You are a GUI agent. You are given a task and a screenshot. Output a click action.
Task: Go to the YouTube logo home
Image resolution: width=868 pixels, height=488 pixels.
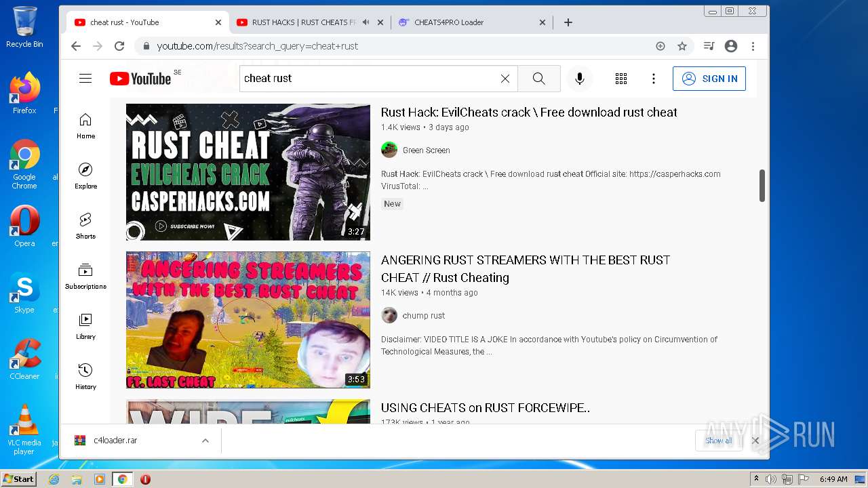(x=140, y=79)
